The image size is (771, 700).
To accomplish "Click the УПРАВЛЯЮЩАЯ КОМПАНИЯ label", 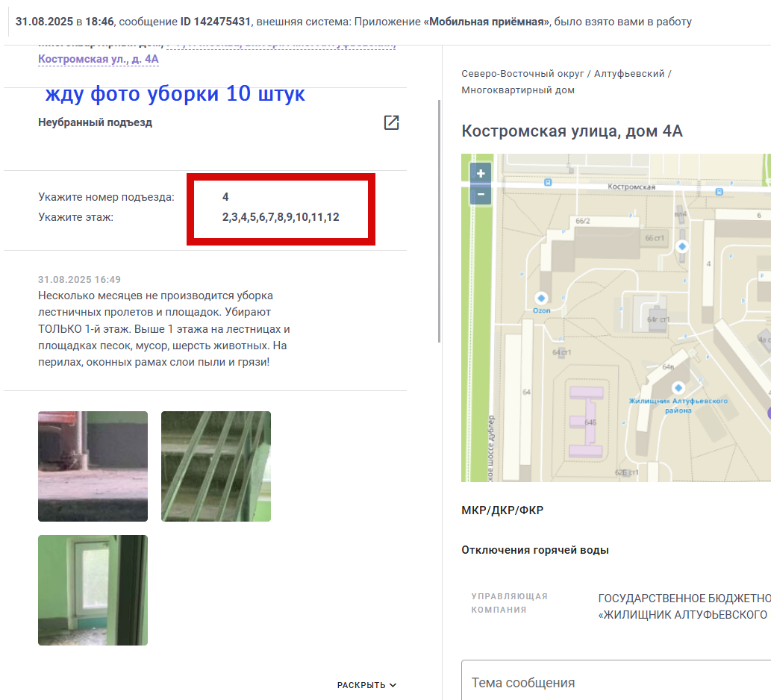I will click(510, 603).
